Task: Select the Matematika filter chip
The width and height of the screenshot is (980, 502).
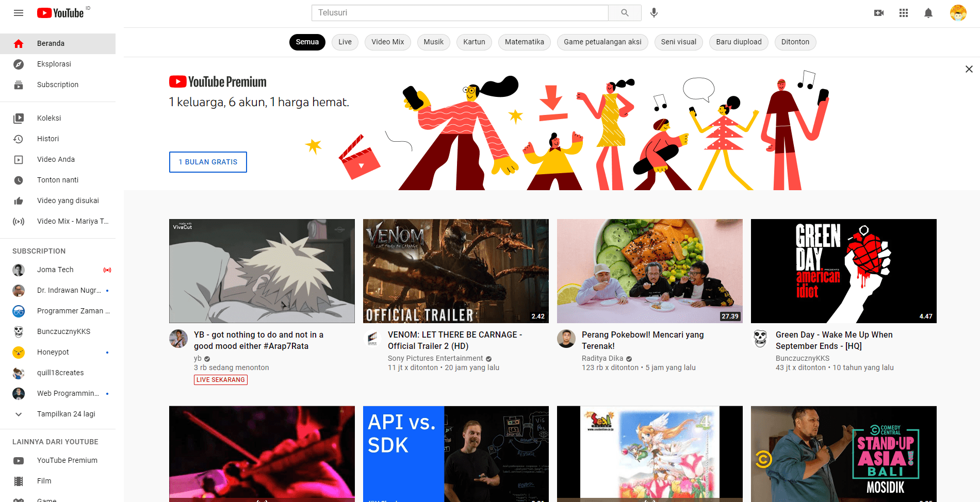Action: click(x=525, y=42)
